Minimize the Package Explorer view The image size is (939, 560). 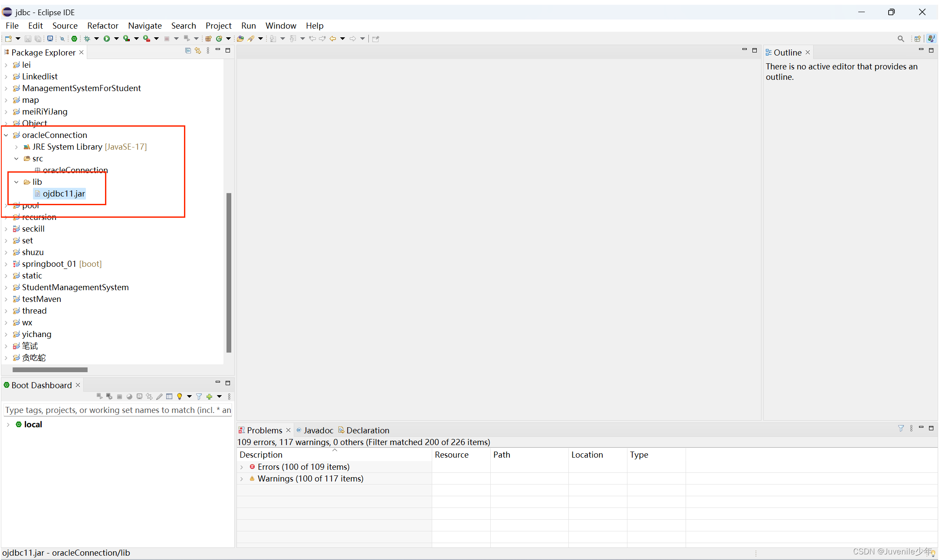(218, 50)
